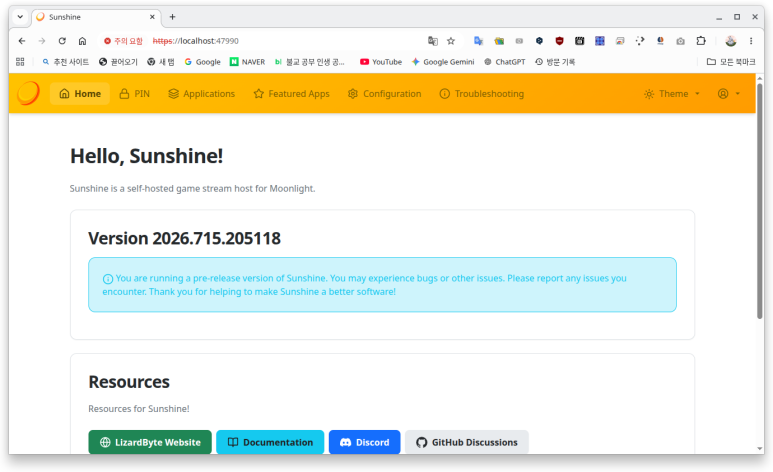Open Featured Apps page
The image size is (773, 472).
[x=291, y=94]
